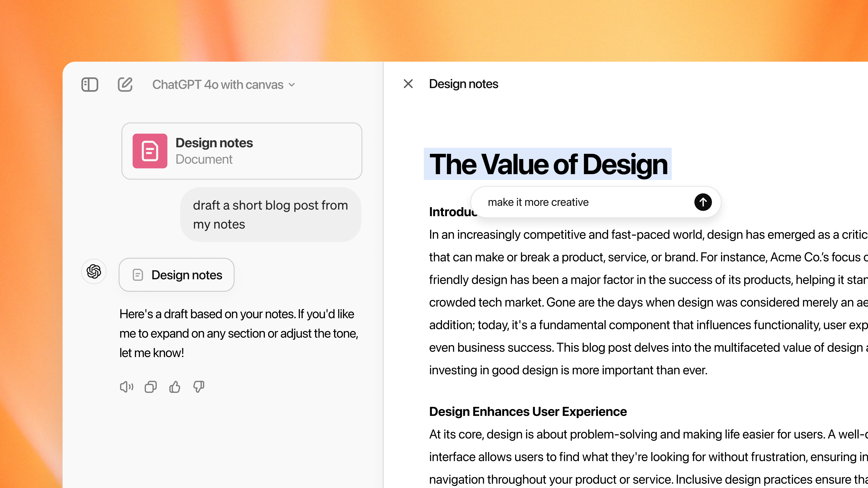
Task: Click the sidebar toggle panel icon
Action: 90,84
